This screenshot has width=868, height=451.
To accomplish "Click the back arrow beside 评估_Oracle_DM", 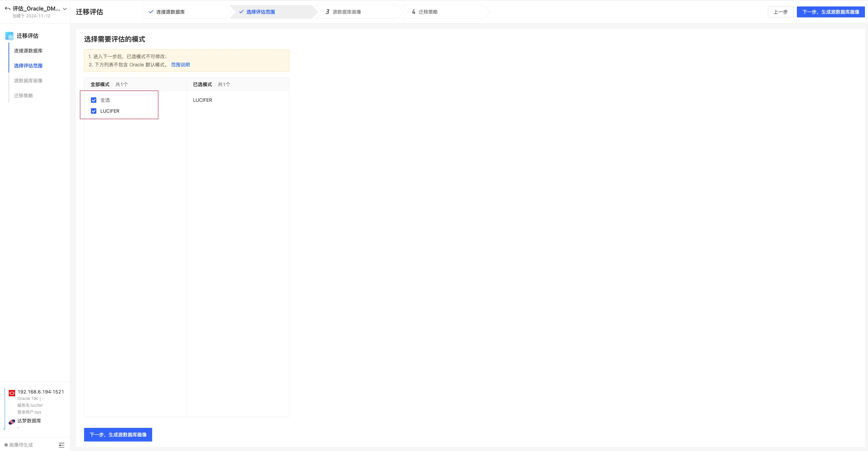I will (x=7, y=9).
